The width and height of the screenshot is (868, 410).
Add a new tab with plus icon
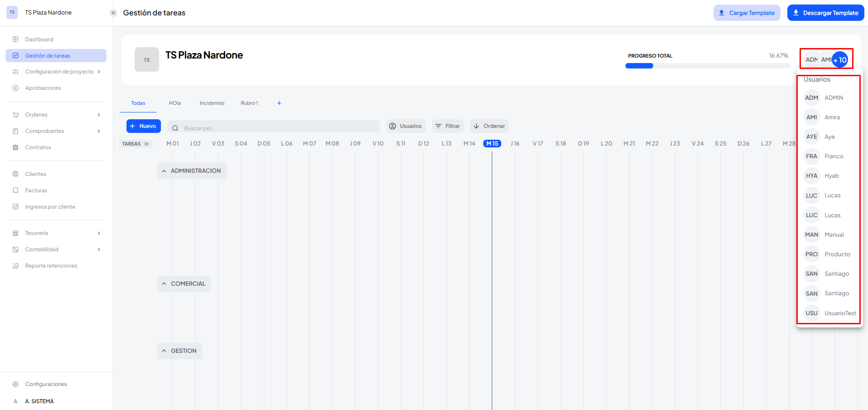pyautogui.click(x=279, y=103)
